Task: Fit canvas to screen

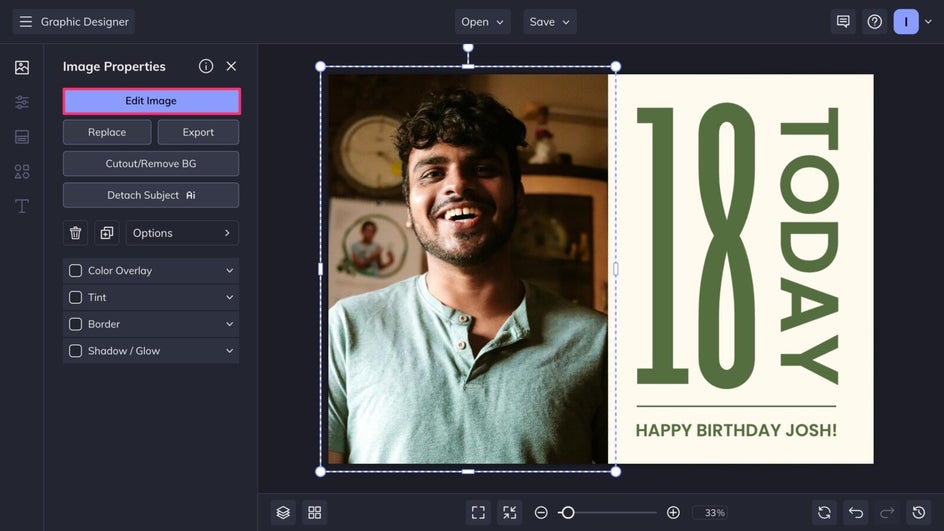Action: (478, 512)
